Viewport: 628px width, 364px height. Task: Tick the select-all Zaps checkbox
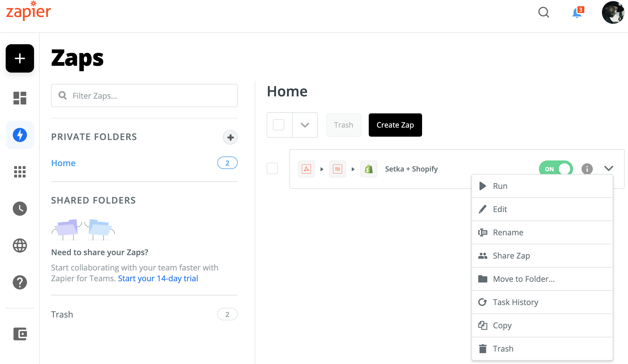point(279,125)
